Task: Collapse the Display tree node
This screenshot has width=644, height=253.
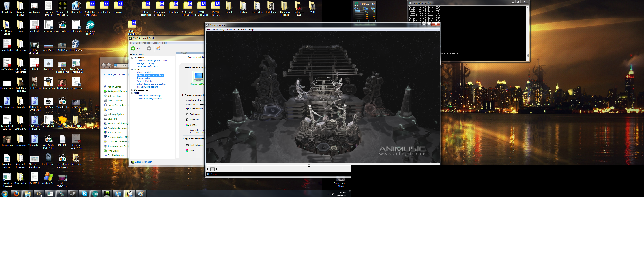Action: pos(132,69)
